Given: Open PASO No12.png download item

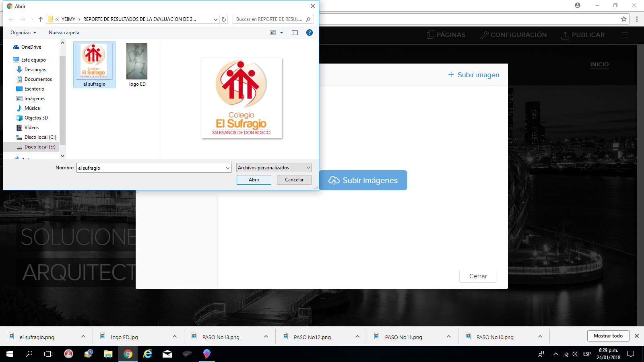Looking at the screenshot, I should pos(312,337).
